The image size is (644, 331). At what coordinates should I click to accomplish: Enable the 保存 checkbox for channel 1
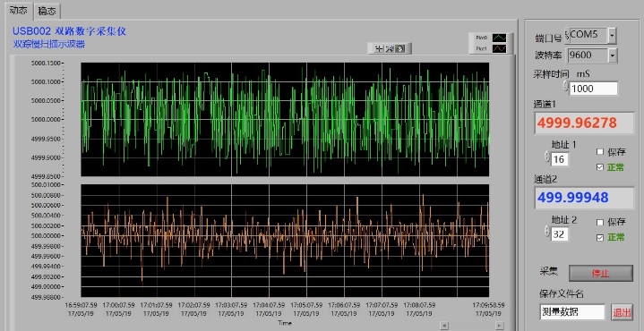[599, 152]
